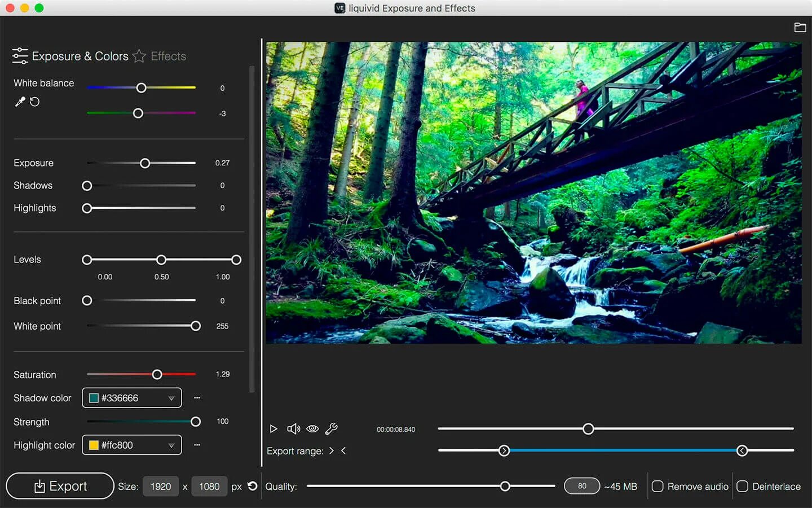
Task: Switch to the Exposure & Colors tab
Action: [80, 56]
